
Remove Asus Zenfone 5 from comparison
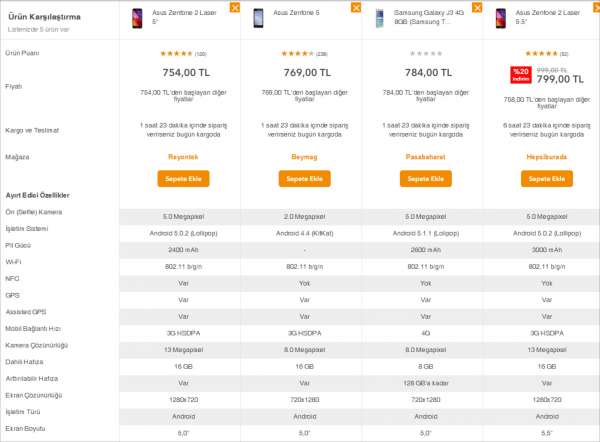pos(356,7)
